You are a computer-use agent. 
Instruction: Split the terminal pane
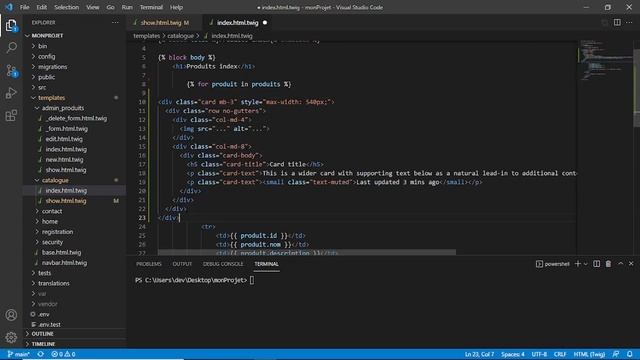tap(596, 264)
